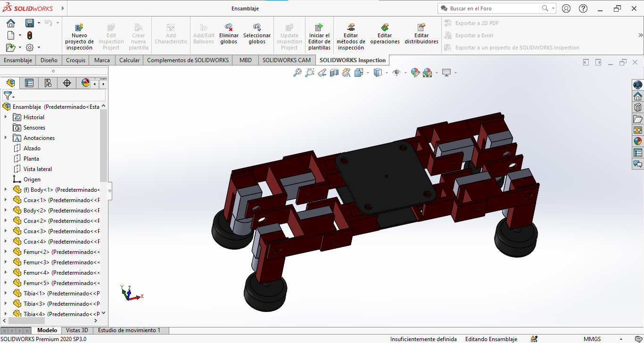Switch to the ConfigurationManager panel tab
The height and width of the screenshot is (343, 644).
click(x=48, y=82)
